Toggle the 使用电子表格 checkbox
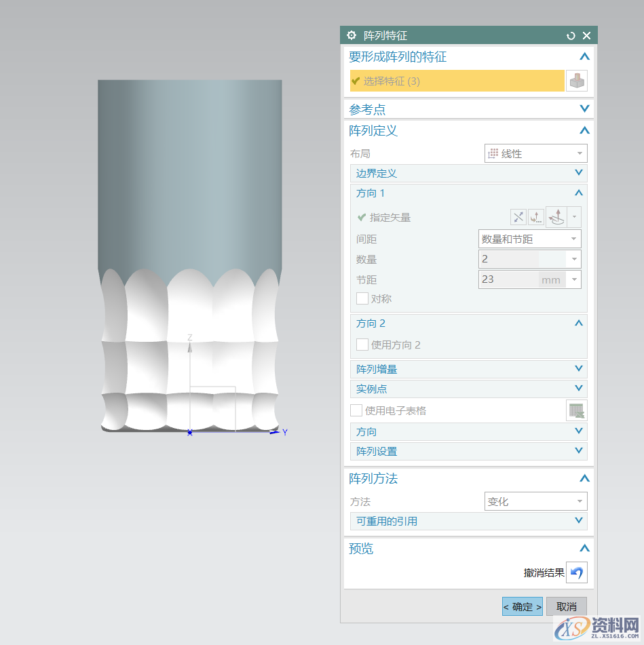The height and width of the screenshot is (645, 644). 356,410
